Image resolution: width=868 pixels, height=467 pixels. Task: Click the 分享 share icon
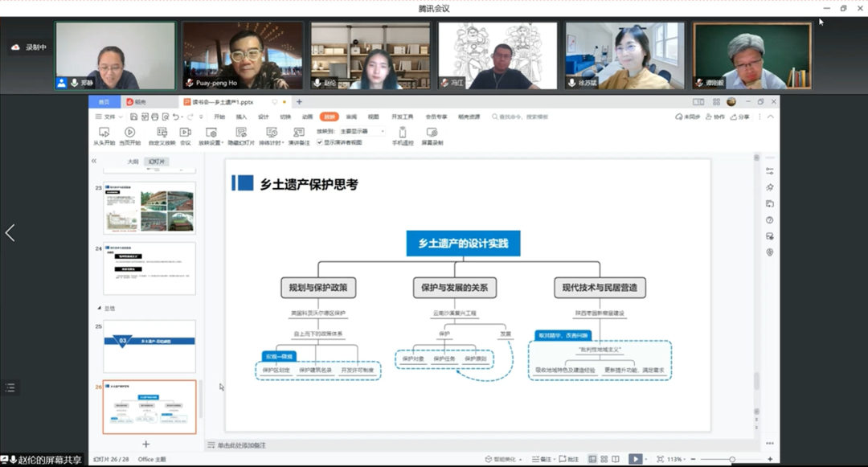coord(739,117)
